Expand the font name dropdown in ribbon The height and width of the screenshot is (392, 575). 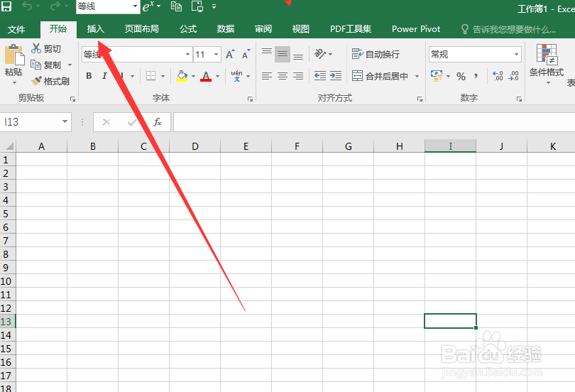click(187, 54)
